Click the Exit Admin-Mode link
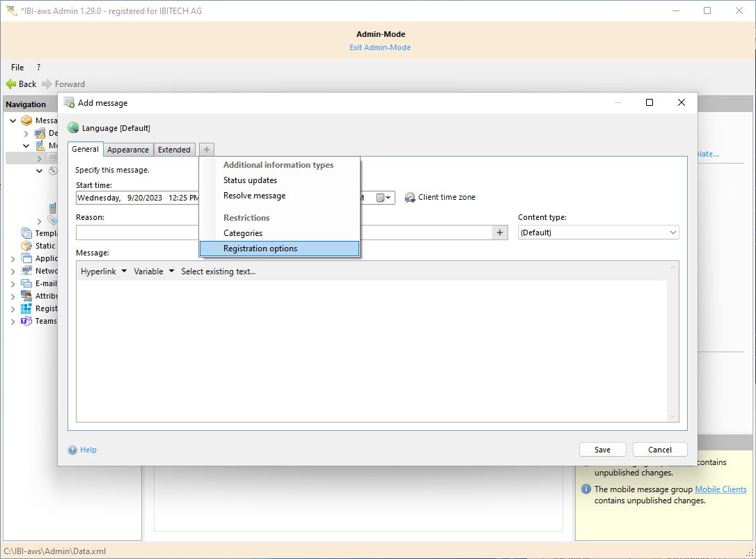This screenshot has height=559, width=756. pos(379,47)
